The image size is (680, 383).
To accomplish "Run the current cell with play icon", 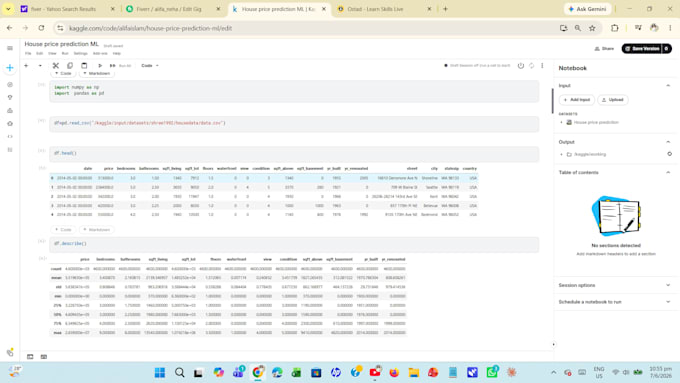I will tap(100, 65).
